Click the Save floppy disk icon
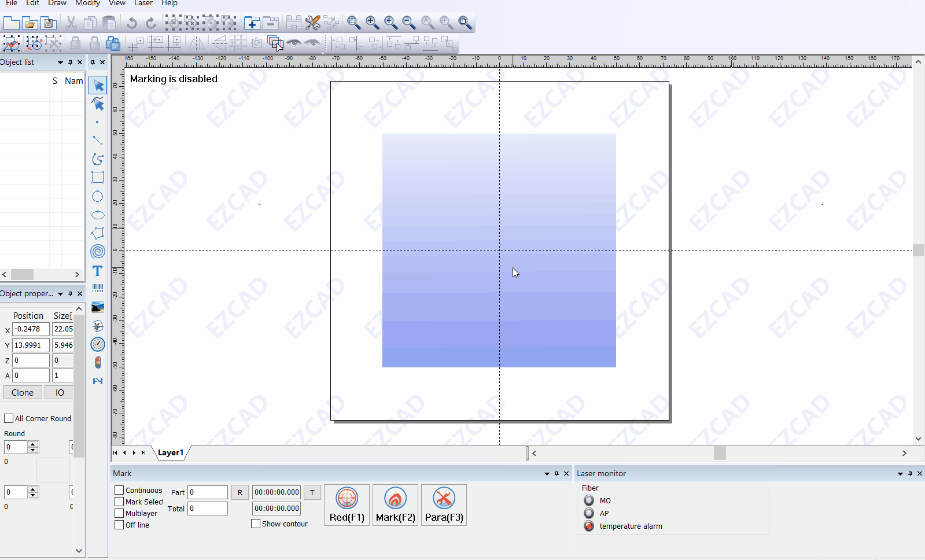Screen dimensions: 925x560 [49, 23]
